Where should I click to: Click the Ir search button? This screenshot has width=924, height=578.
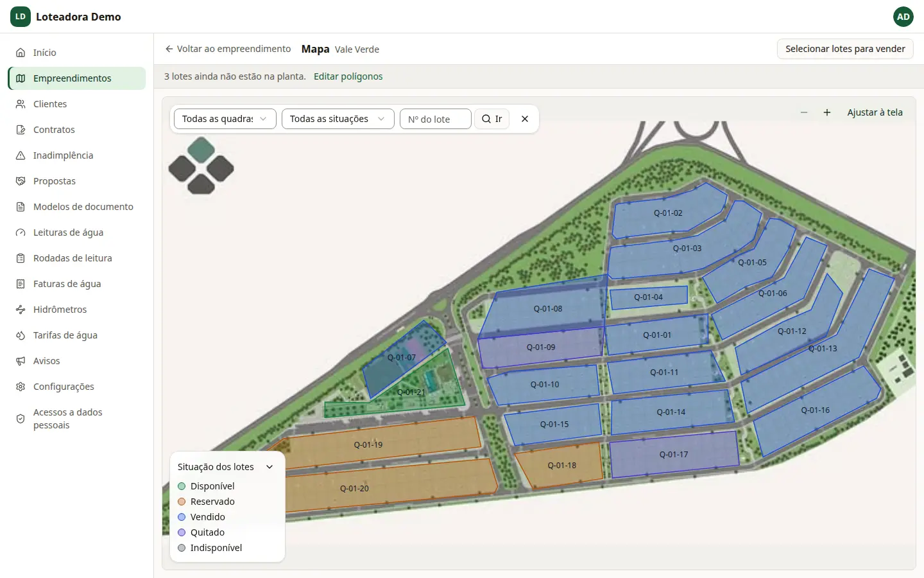pyautogui.click(x=492, y=119)
